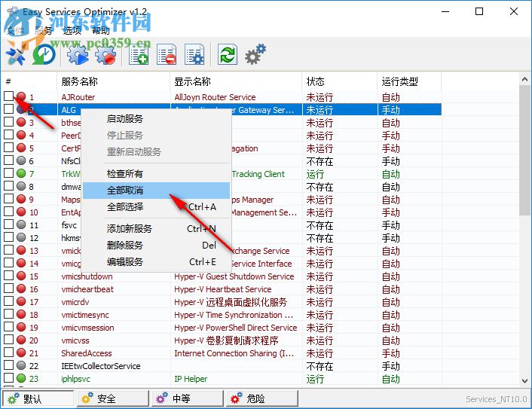
Task: Open the 帮助 menu
Action: tap(101, 31)
